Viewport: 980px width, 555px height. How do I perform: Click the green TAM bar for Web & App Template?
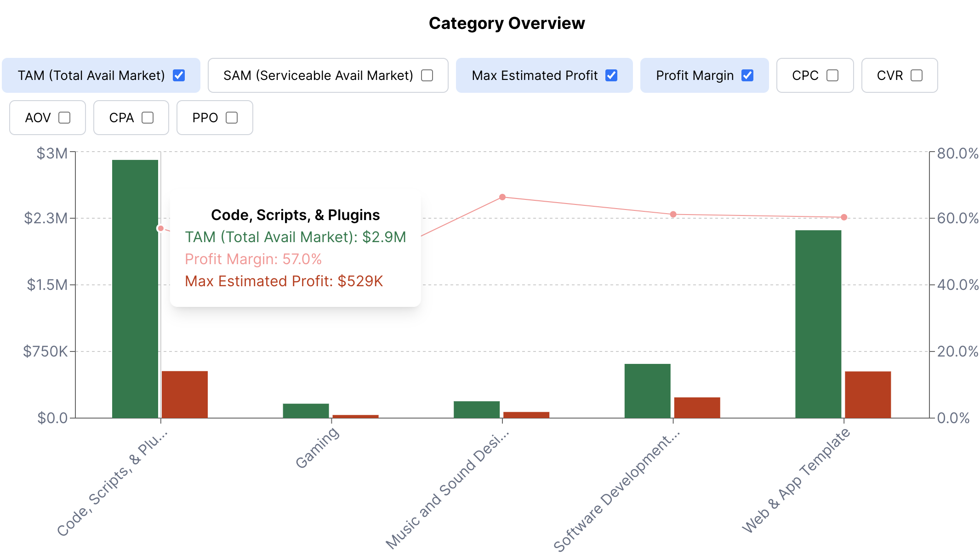pos(818,324)
